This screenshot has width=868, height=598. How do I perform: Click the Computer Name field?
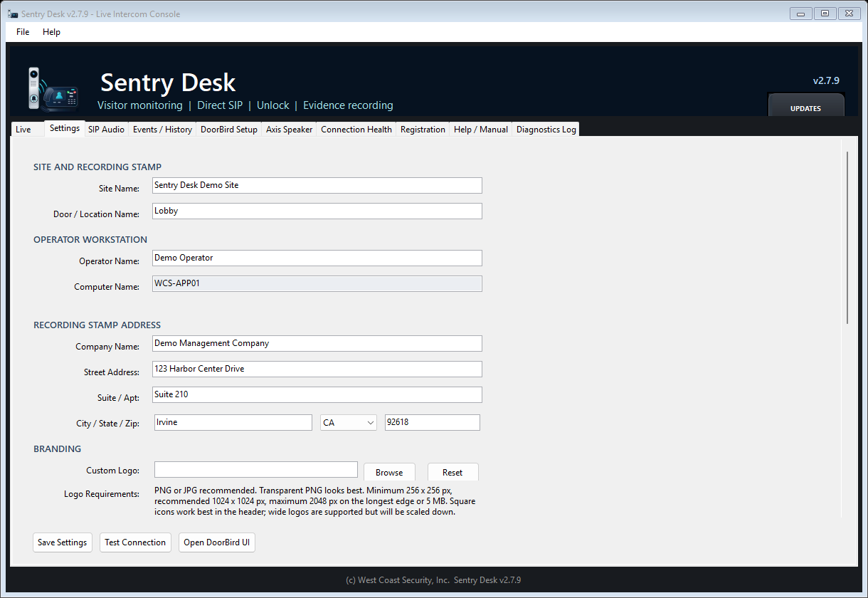coord(317,283)
